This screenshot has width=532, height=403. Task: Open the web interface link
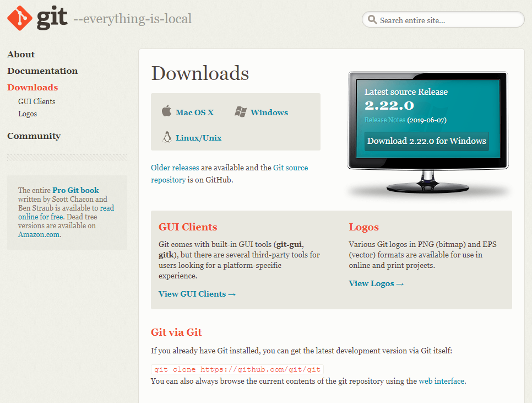point(442,381)
